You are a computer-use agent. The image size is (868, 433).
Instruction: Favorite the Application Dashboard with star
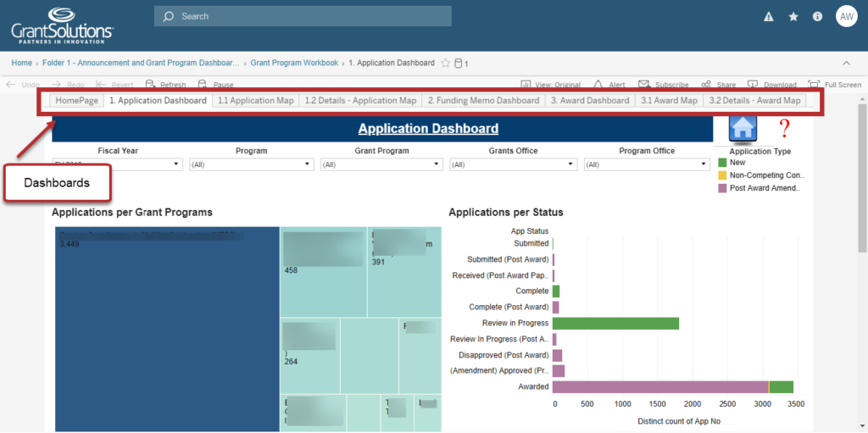point(445,63)
